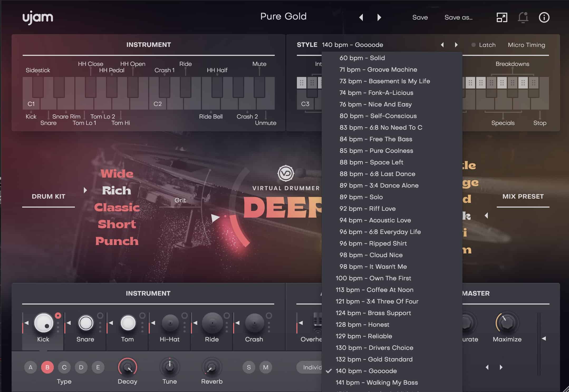
Task: Choose the Rich drum kit
Action: 117,190
